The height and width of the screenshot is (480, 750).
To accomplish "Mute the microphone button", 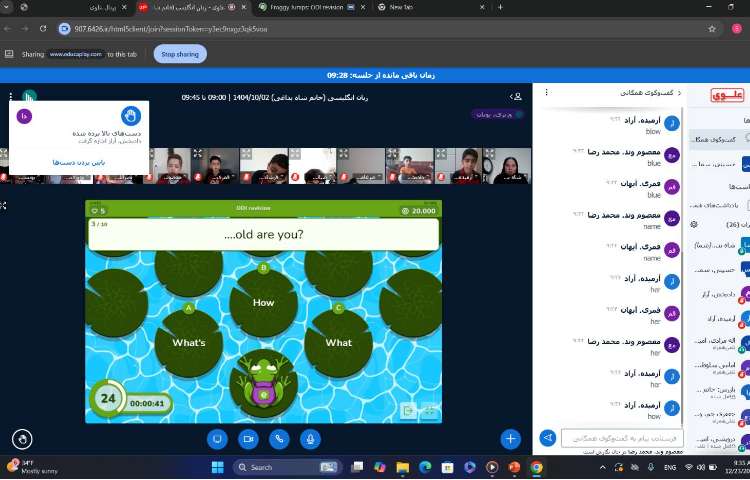I will (x=311, y=438).
